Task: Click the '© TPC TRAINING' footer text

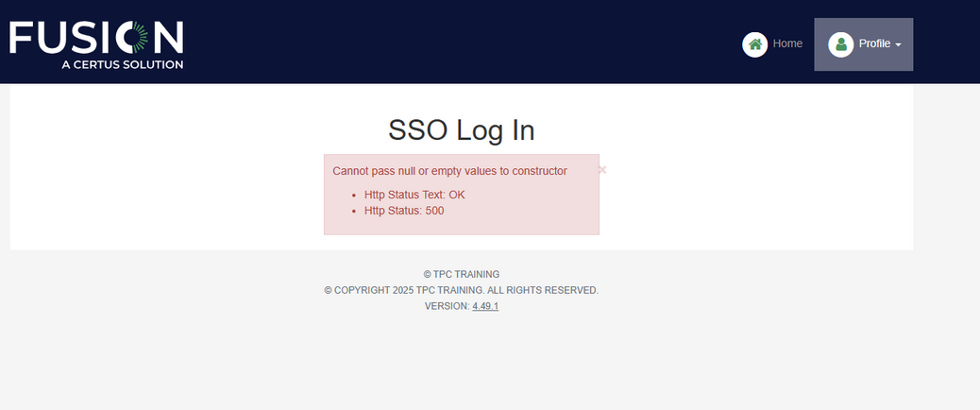Action: click(461, 274)
